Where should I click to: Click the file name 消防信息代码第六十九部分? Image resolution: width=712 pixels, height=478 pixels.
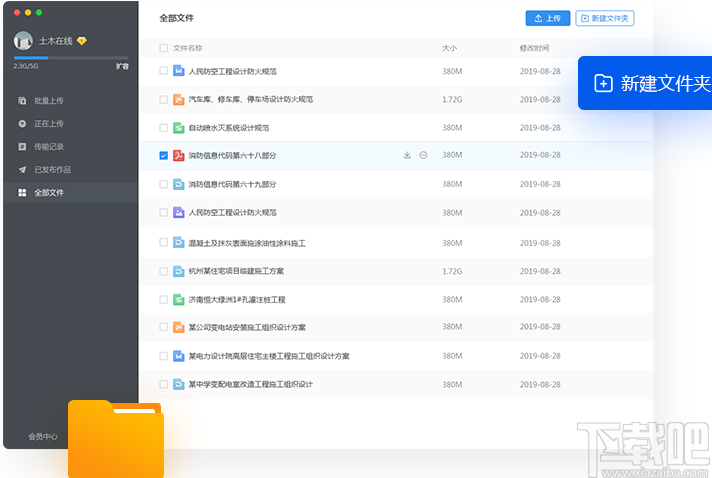coord(232,184)
